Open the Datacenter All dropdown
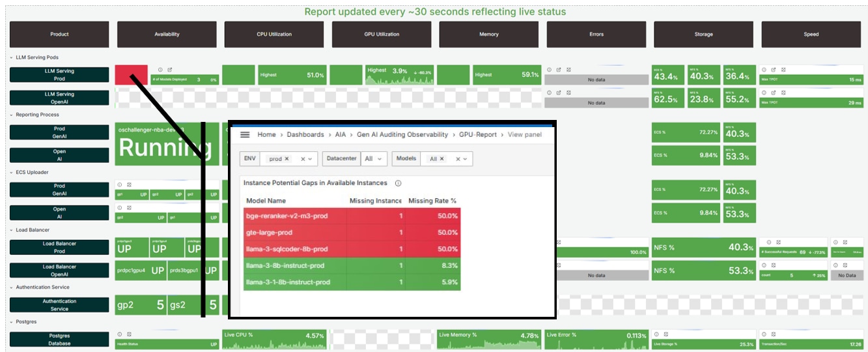This screenshot has width=868, height=352. point(374,159)
